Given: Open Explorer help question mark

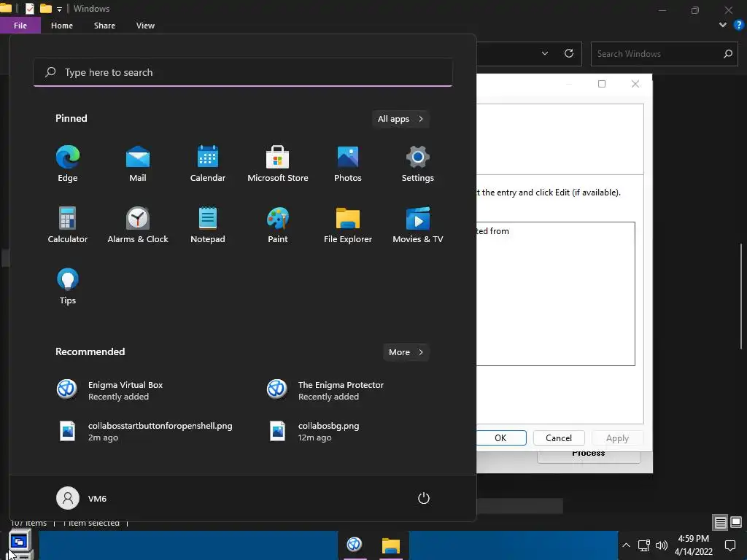Looking at the screenshot, I should [739, 26].
